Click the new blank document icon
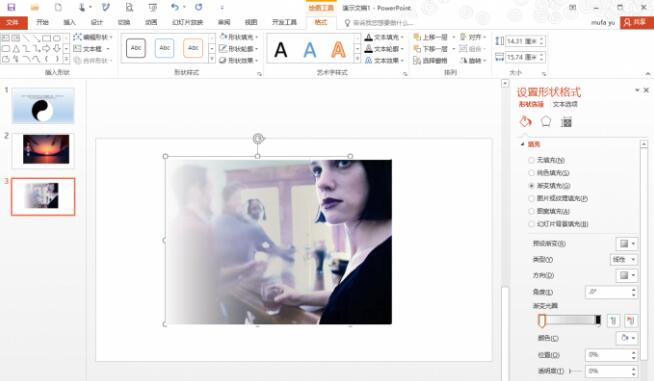The width and height of the screenshot is (654, 381). [x=58, y=7]
